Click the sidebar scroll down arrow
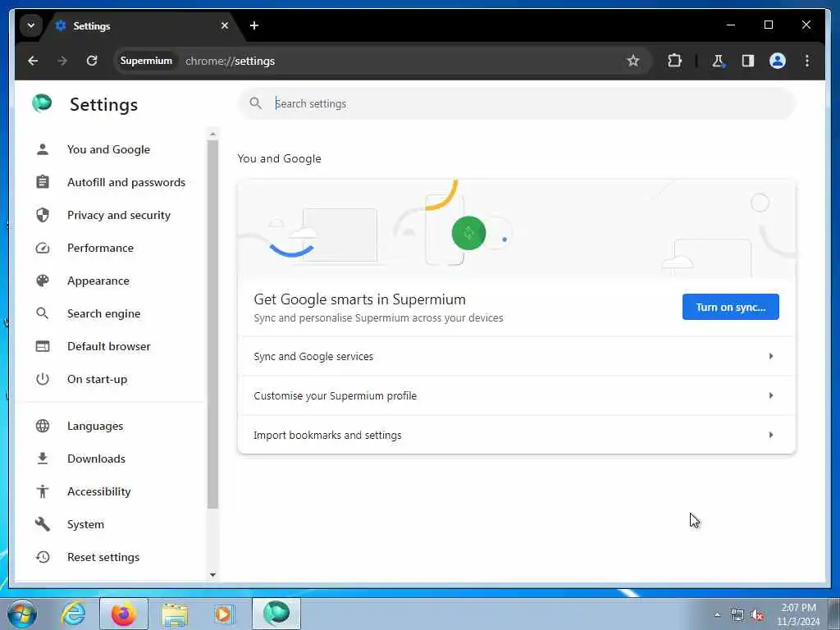840x630 pixels. [x=212, y=575]
